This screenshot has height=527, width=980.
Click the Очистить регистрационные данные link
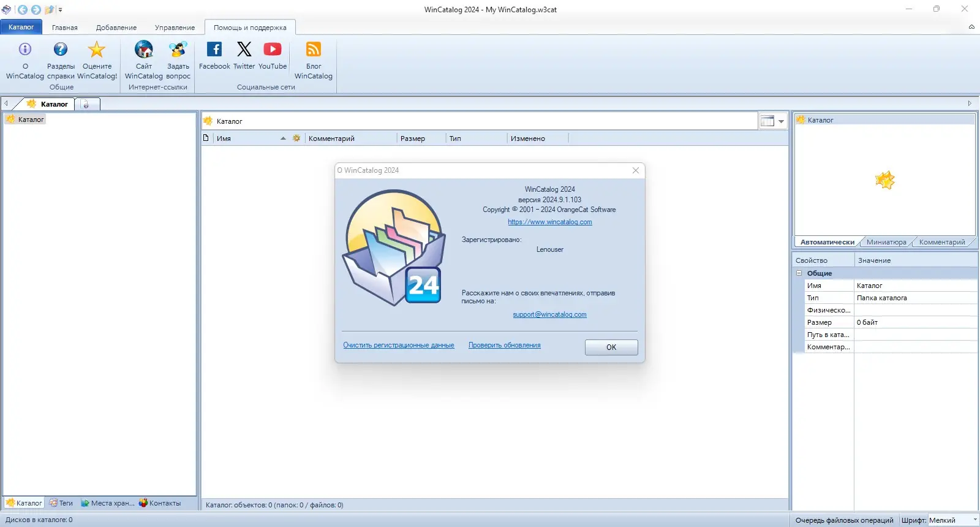(399, 346)
